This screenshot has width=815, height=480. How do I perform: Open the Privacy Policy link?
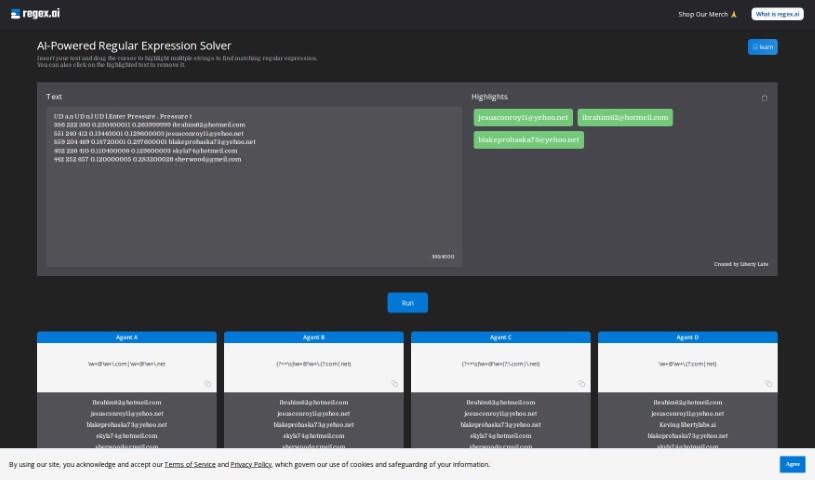pyautogui.click(x=251, y=464)
